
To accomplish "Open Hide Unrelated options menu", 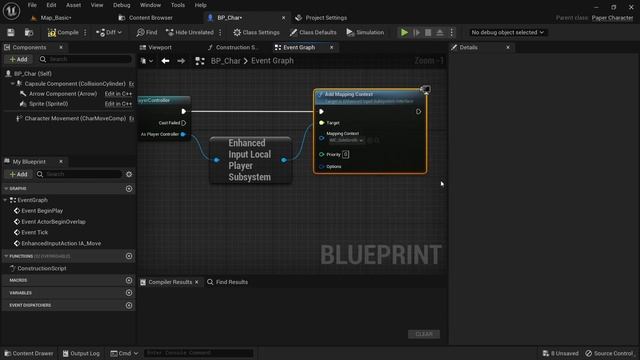I will pyautogui.click(x=220, y=32).
